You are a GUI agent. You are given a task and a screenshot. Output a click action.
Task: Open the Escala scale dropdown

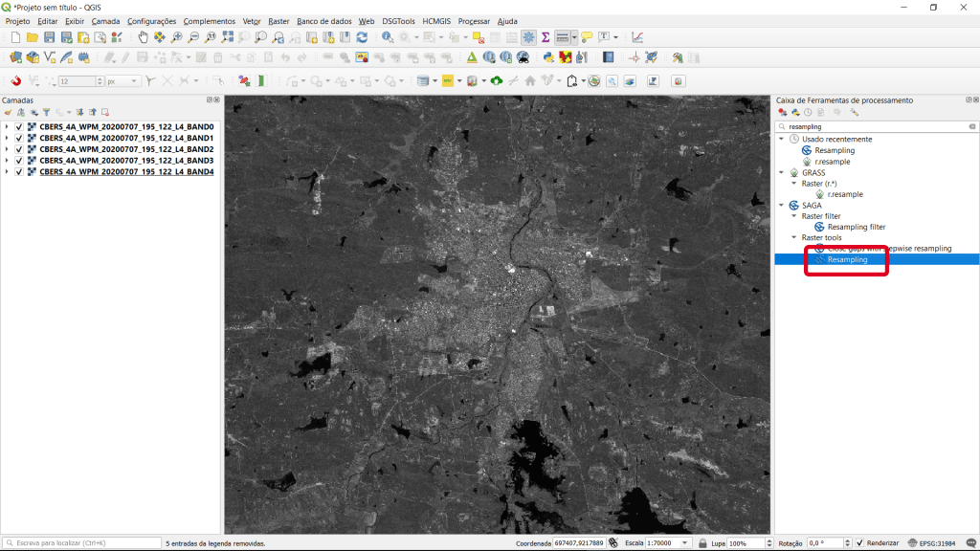tap(685, 543)
